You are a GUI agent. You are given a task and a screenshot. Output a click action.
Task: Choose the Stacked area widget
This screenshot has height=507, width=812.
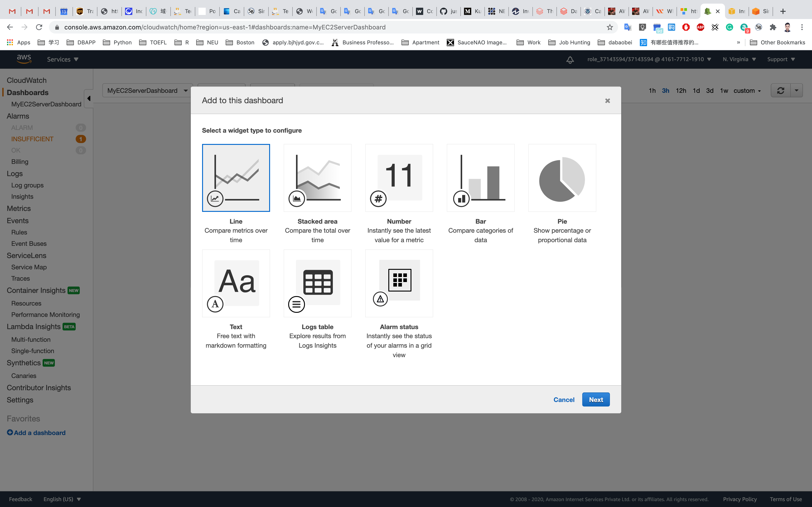tap(317, 178)
